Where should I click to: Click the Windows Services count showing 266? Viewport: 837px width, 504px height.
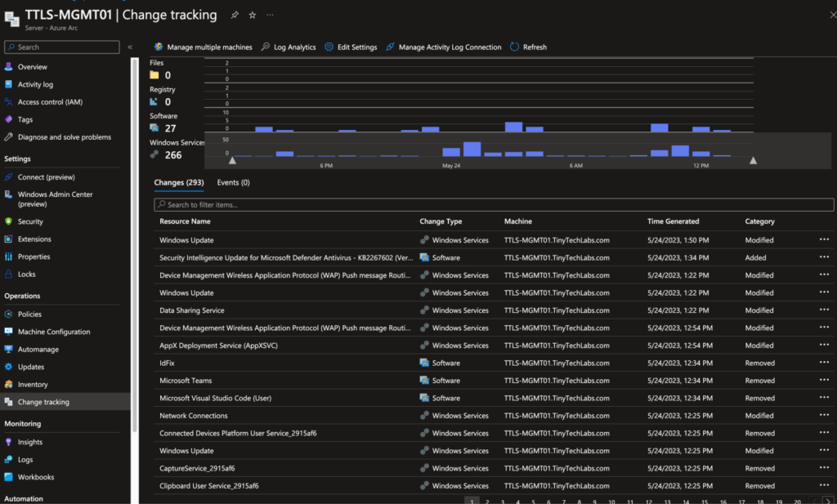177,149
